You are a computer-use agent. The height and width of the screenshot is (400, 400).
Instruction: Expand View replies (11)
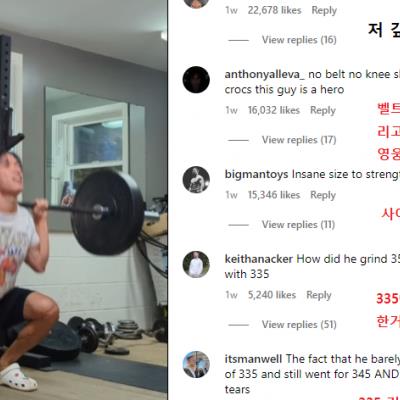[298, 225]
